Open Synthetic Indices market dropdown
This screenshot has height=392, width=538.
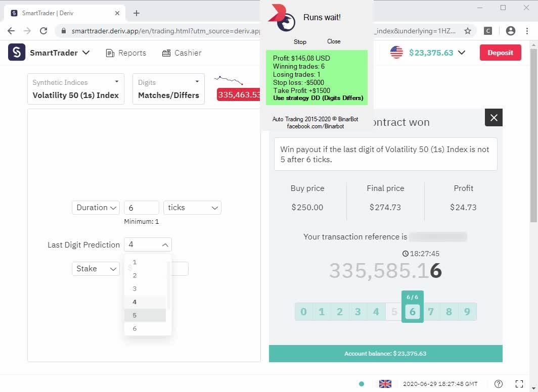(76, 89)
